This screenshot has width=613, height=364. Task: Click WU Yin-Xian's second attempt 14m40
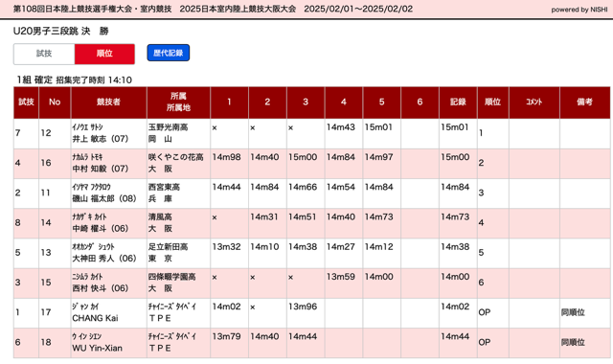coord(264,336)
